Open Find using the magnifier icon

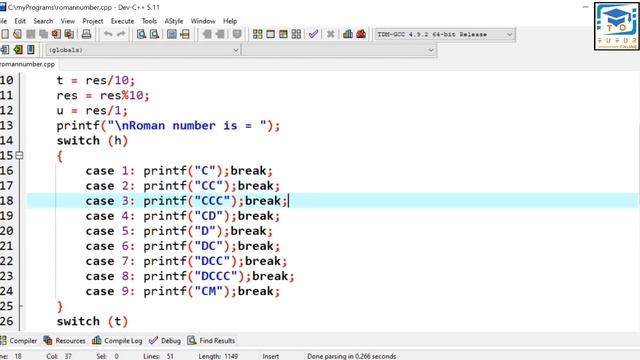click(141, 34)
